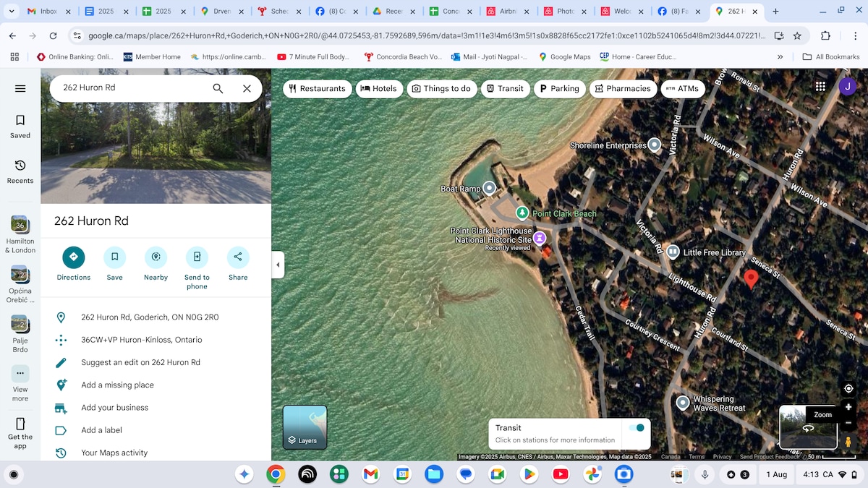
Task: Select the Street View pegman
Action: tap(848, 442)
